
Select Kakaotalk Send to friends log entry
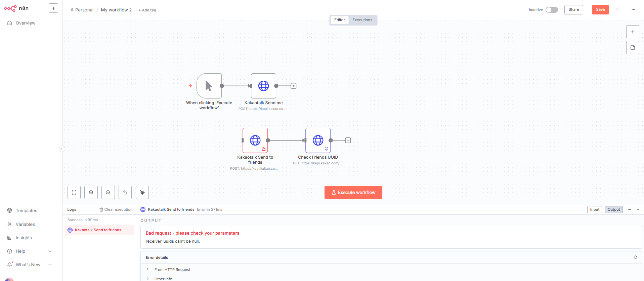[x=99, y=230]
